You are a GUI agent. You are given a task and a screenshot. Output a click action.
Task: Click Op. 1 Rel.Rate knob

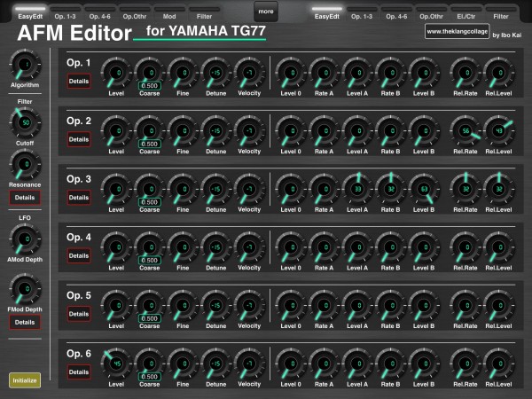tap(465, 73)
